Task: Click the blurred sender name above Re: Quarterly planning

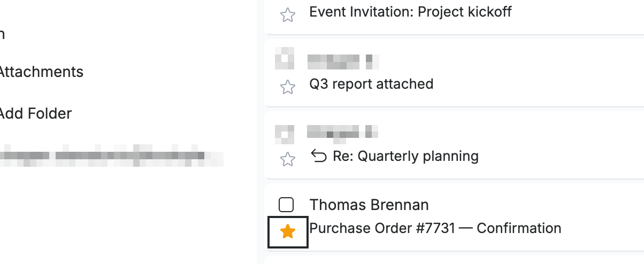Action: tap(343, 131)
